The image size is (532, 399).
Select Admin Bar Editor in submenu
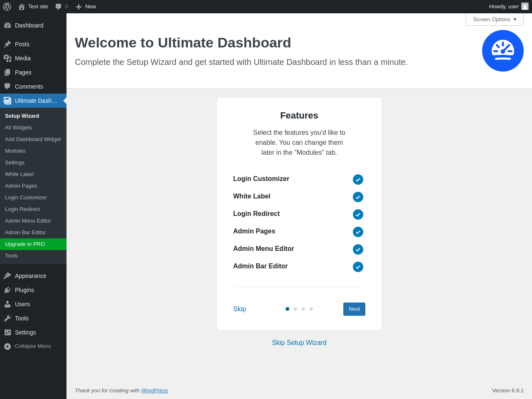(25, 233)
